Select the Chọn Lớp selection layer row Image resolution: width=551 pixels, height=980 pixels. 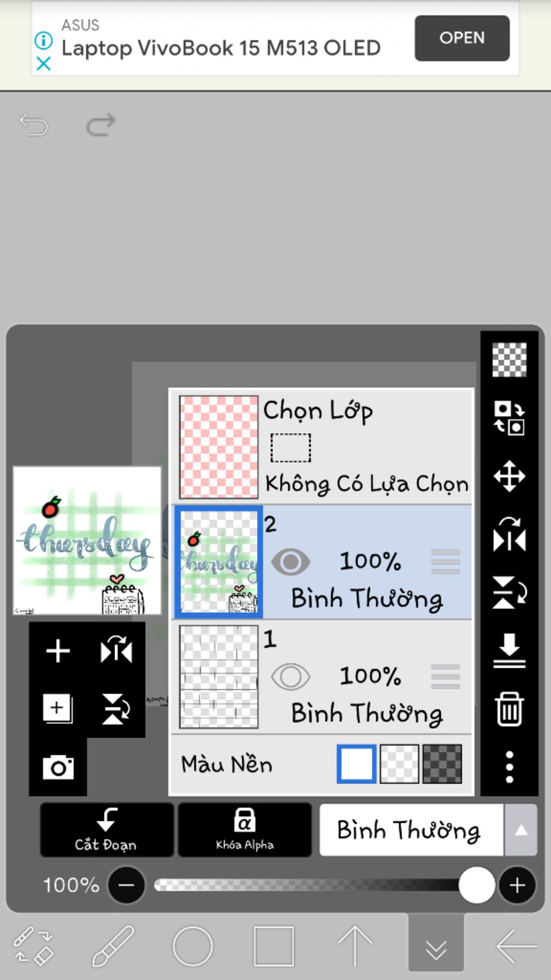(x=322, y=447)
